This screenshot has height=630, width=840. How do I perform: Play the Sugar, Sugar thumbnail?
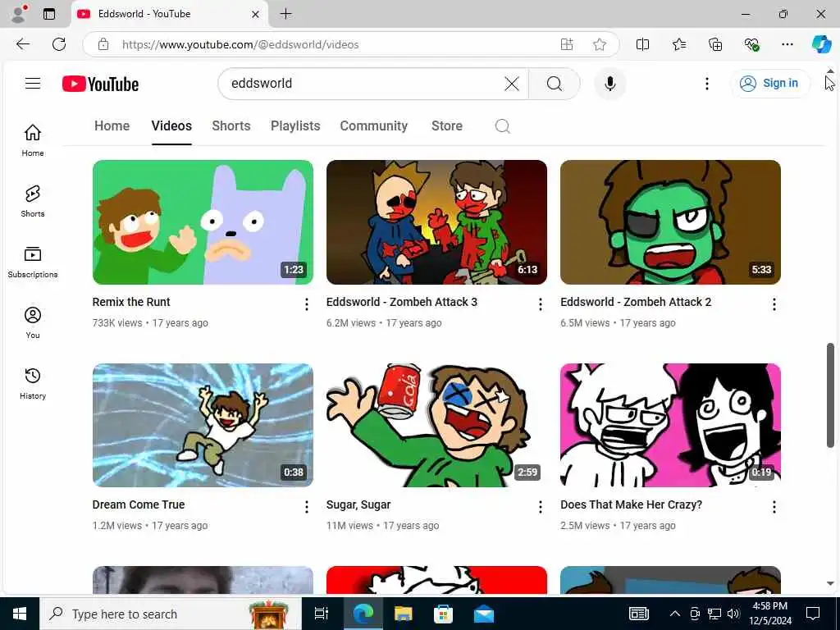click(x=436, y=426)
